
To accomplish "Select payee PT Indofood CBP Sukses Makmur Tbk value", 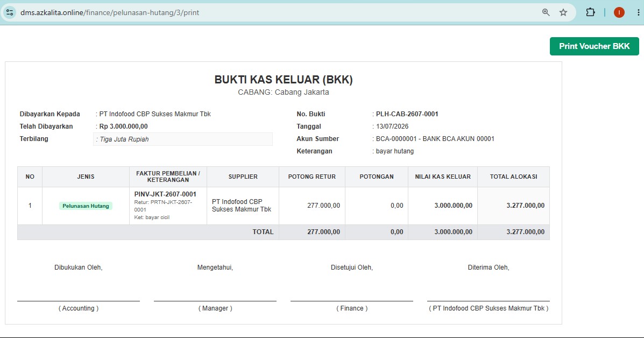I will (155, 114).
